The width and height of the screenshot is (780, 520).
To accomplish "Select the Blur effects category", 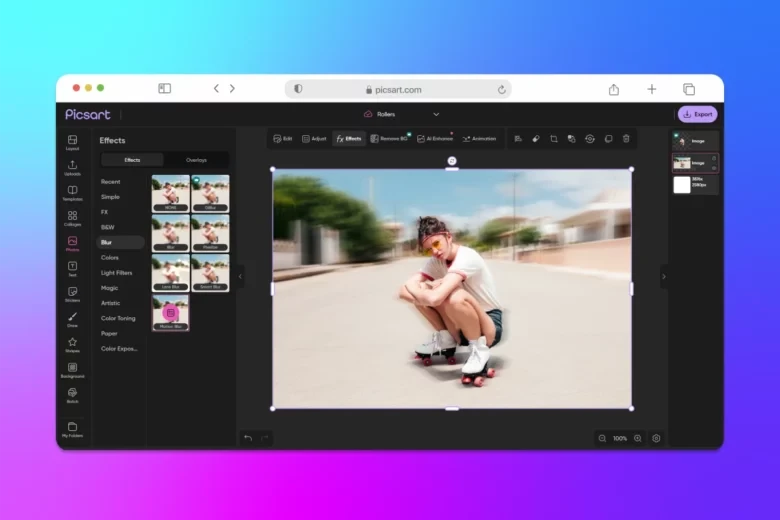I will [106, 242].
